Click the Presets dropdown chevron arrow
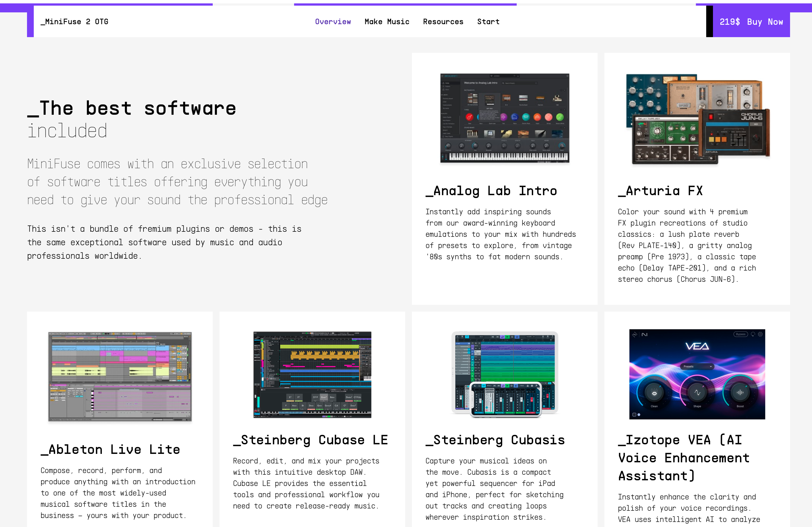The image size is (812, 527). pos(711,366)
